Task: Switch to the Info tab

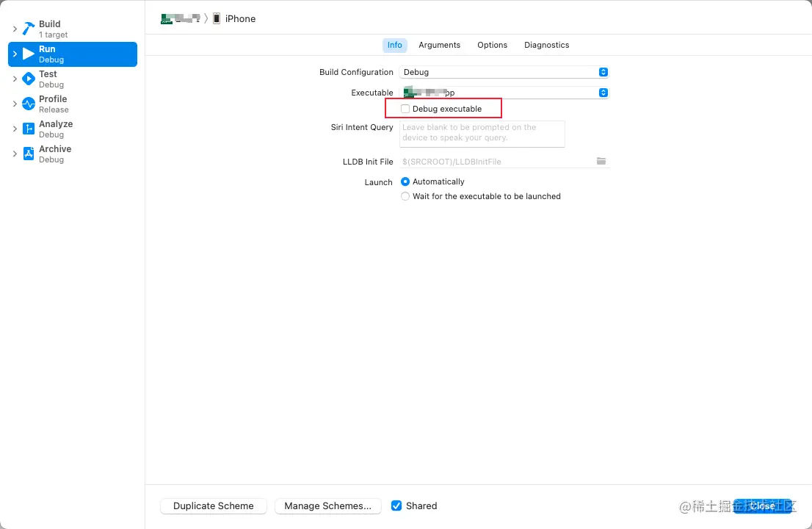Action: [394, 45]
